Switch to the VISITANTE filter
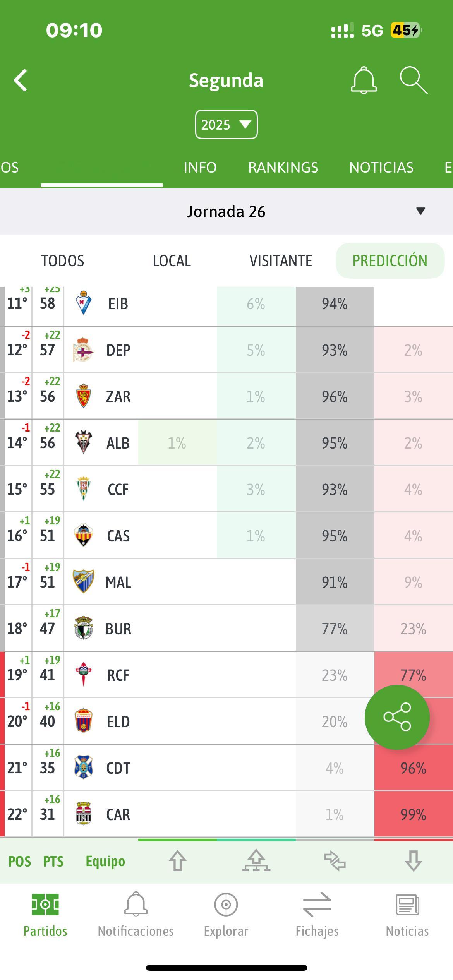This screenshot has height=980, width=453. click(281, 261)
